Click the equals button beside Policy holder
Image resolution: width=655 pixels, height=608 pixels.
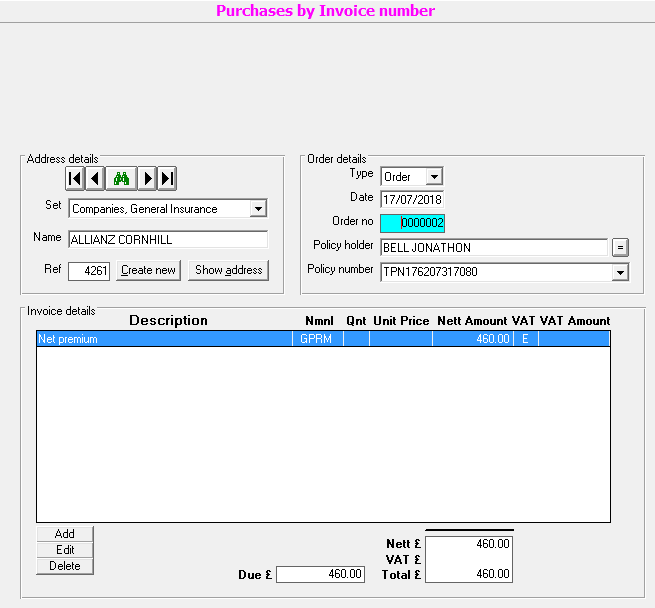[620, 247]
